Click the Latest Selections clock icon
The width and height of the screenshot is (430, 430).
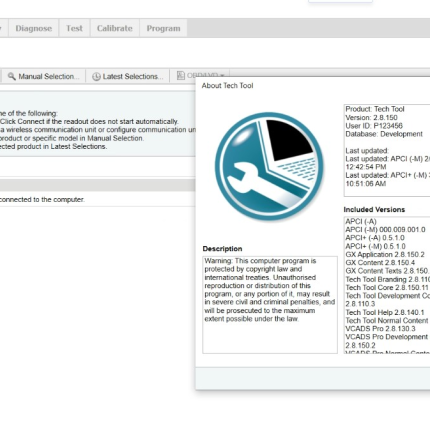coord(96,76)
